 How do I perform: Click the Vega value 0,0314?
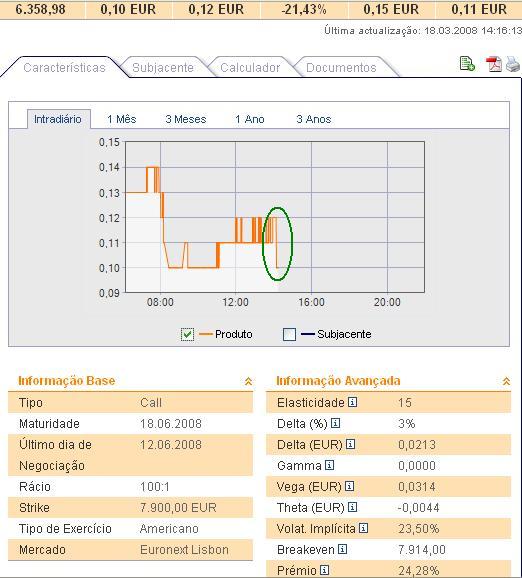tap(417, 487)
